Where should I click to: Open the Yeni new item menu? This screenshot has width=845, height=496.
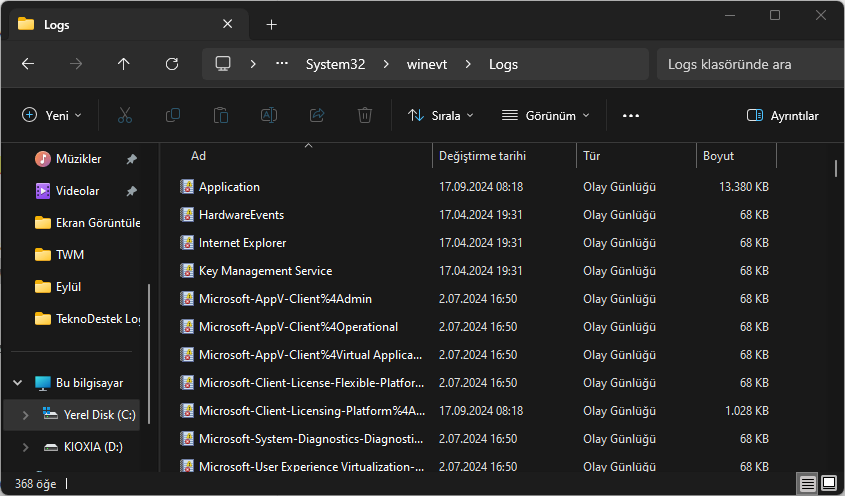coord(52,115)
